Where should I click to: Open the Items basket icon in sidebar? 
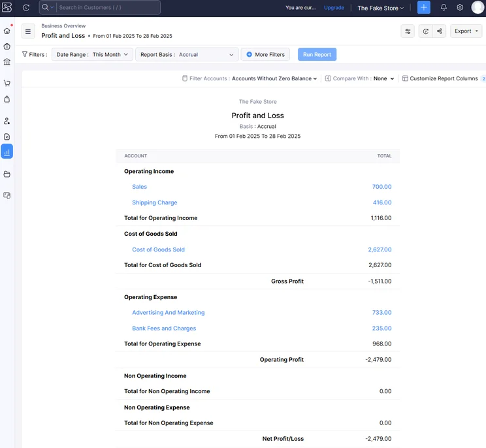(x=7, y=46)
